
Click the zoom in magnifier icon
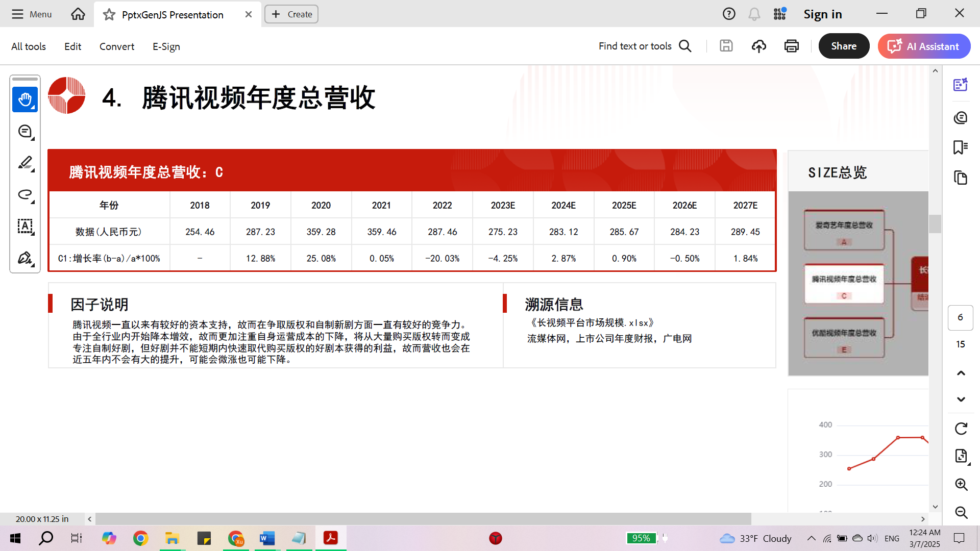pos(961,484)
